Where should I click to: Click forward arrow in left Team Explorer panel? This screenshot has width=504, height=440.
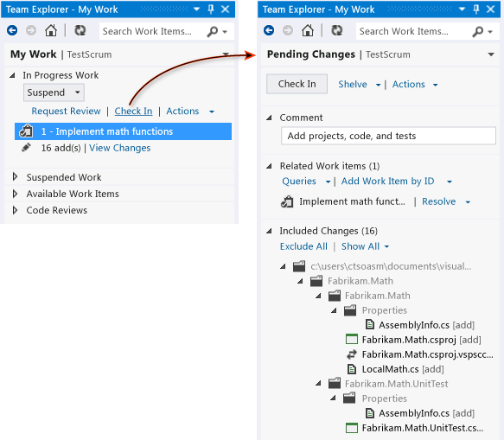(x=31, y=30)
